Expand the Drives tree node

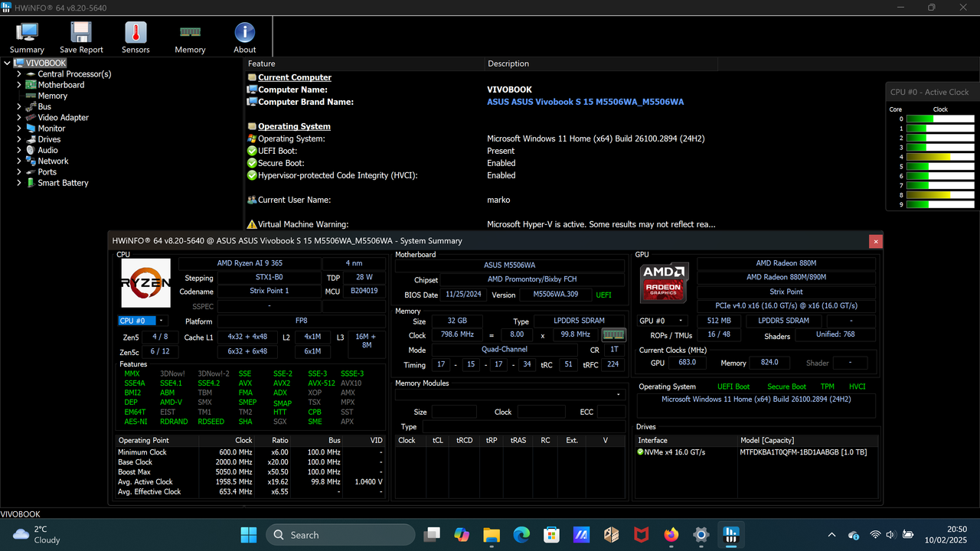pyautogui.click(x=19, y=139)
